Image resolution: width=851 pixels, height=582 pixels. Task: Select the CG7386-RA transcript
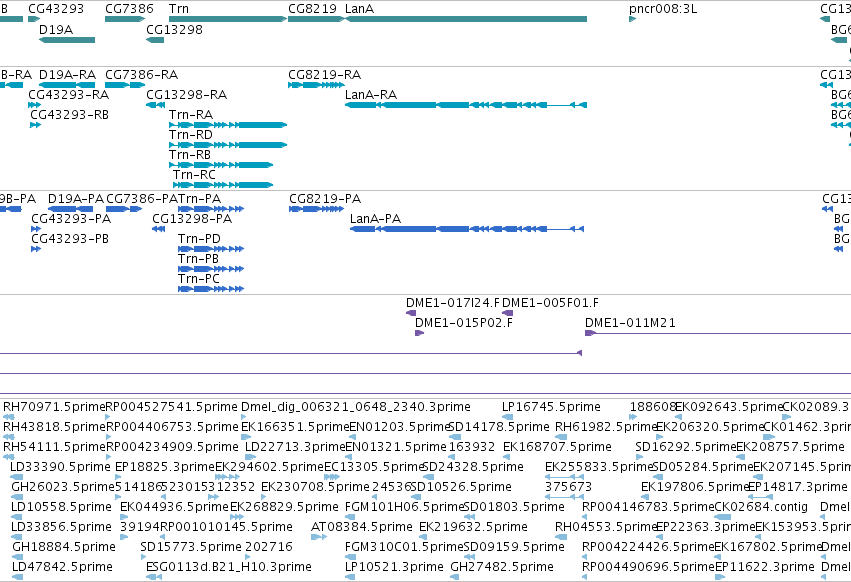pos(125,85)
